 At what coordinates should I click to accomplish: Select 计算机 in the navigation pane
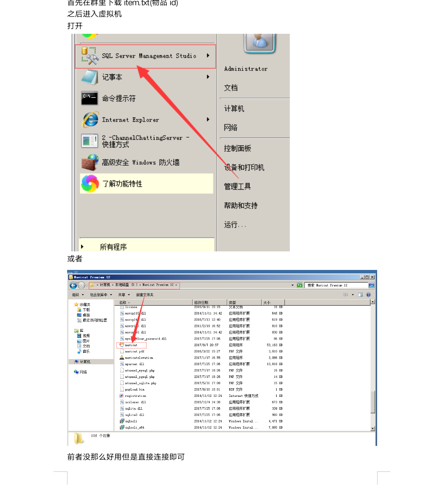[x=85, y=362]
